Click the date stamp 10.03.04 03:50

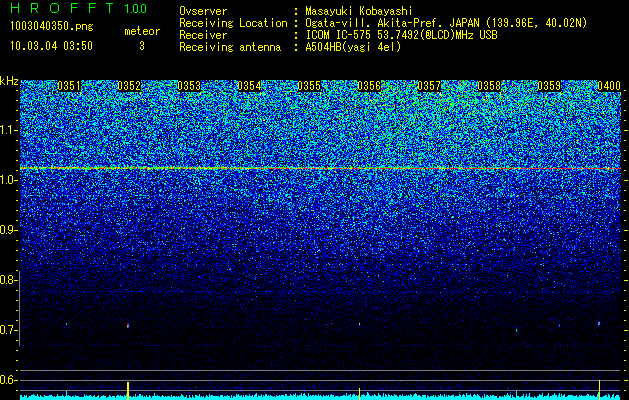[51, 46]
